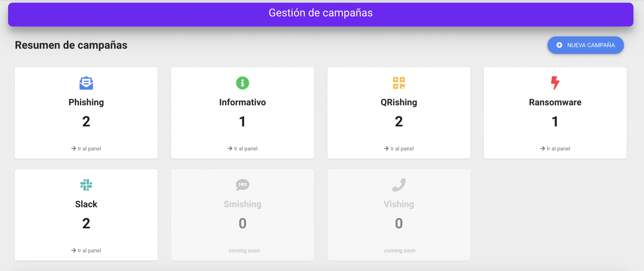This screenshot has width=644, height=271.
Task: Click the Phishing envelope icon
Action: (x=86, y=83)
